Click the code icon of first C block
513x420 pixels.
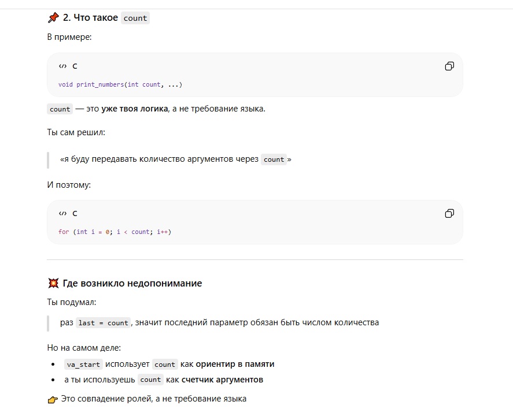click(x=62, y=66)
